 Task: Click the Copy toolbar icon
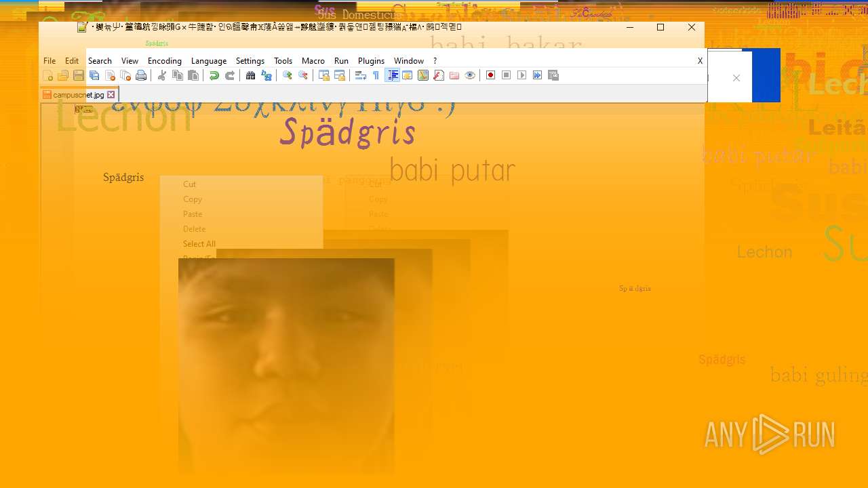pyautogui.click(x=178, y=75)
